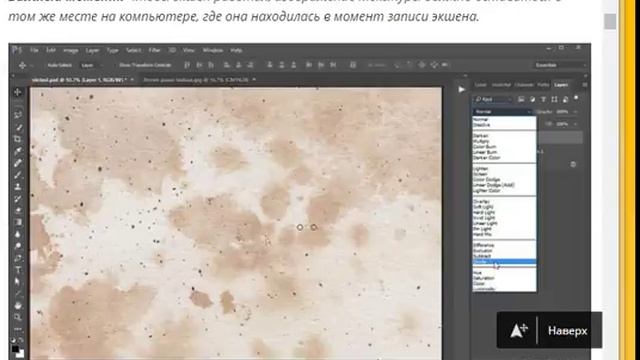This screenshot has height=360, width=640.
Task: Choose the highlighted Divide blend mode
Action: point(504,262)
